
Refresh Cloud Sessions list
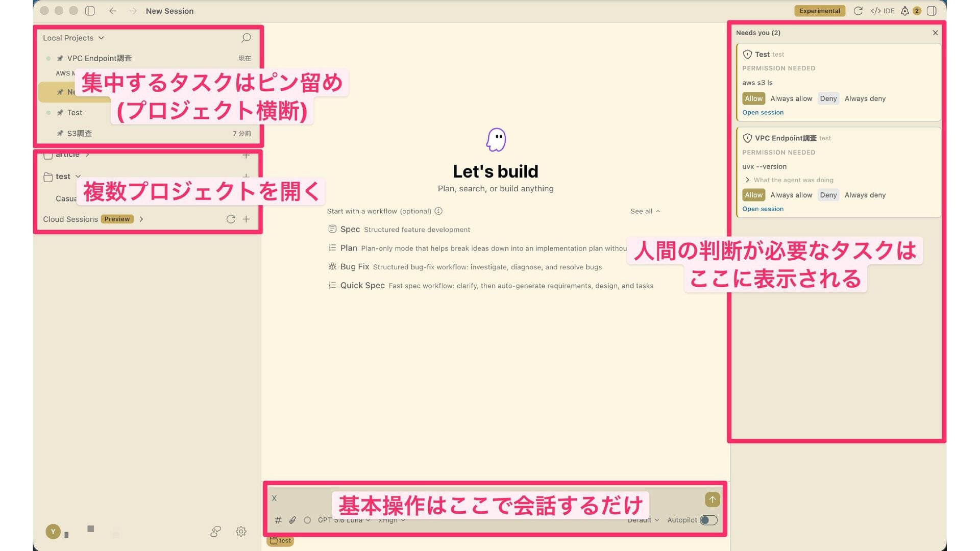(231, 219)
